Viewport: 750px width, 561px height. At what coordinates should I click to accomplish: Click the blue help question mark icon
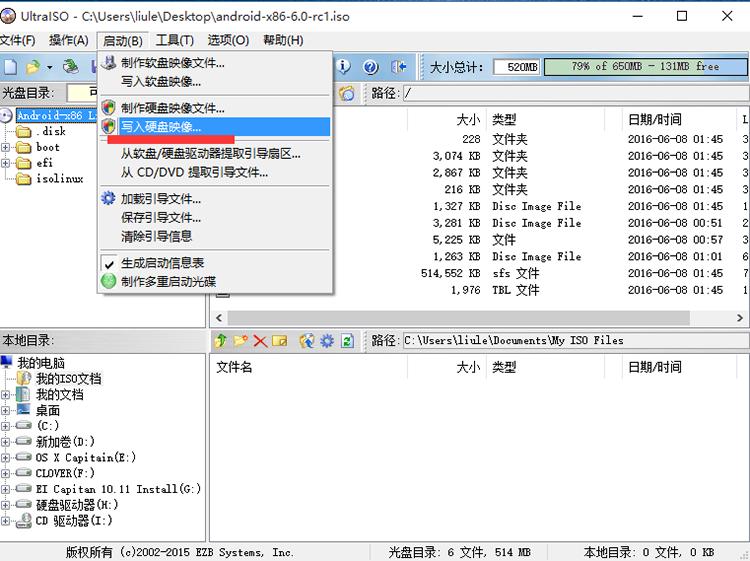[370, 67]
